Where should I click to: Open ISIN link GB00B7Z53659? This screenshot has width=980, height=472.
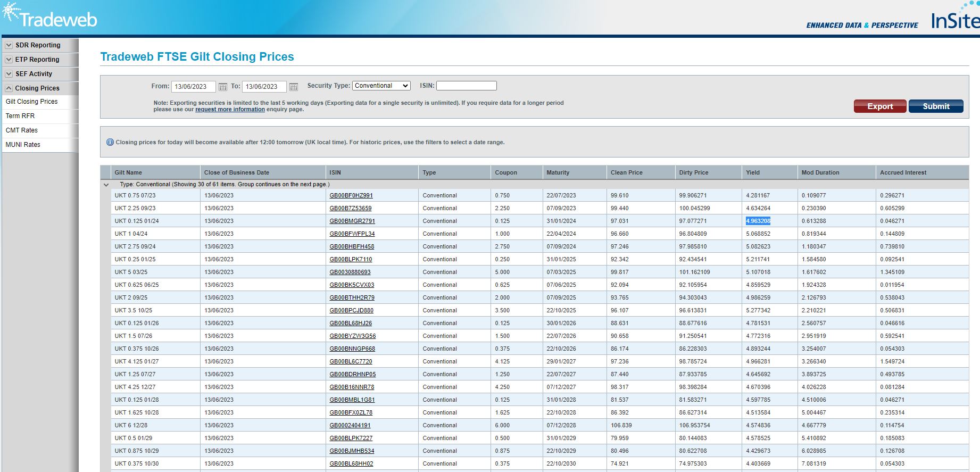click(x=351, y=208)
